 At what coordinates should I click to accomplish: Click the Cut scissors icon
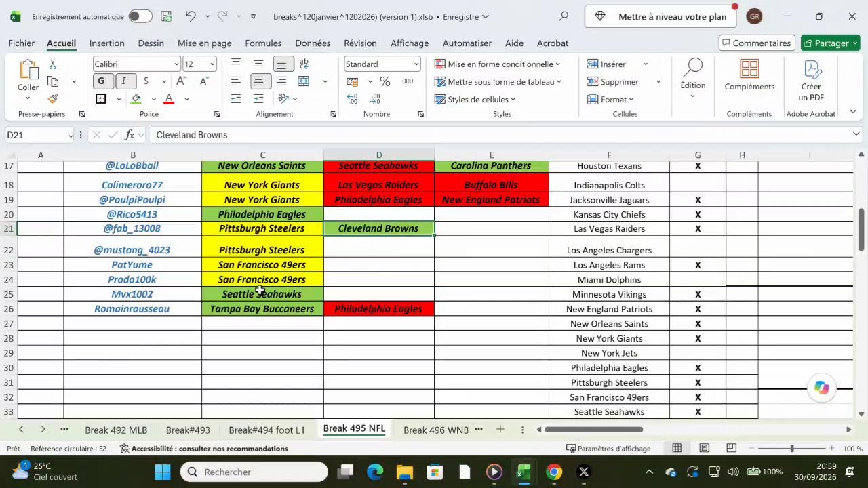(53, 64)
